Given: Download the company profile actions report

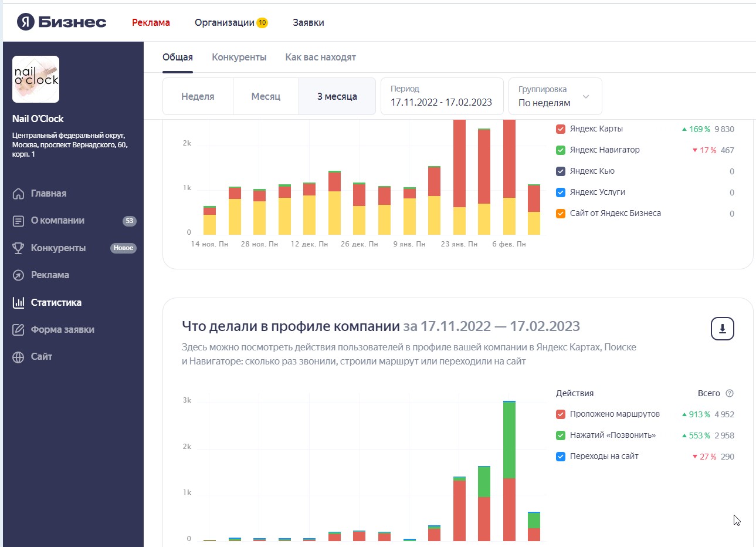Looking at the screenshot, I should (x=722, y=329).
